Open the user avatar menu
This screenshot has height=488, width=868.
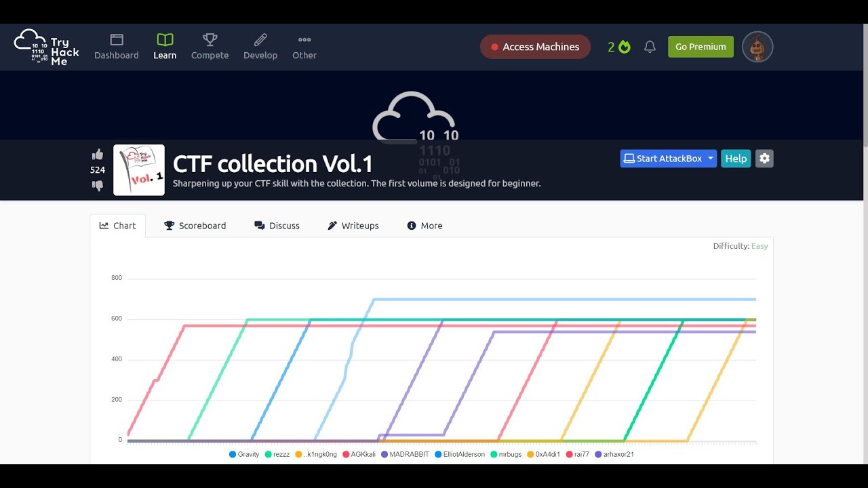tap(757, 47)
